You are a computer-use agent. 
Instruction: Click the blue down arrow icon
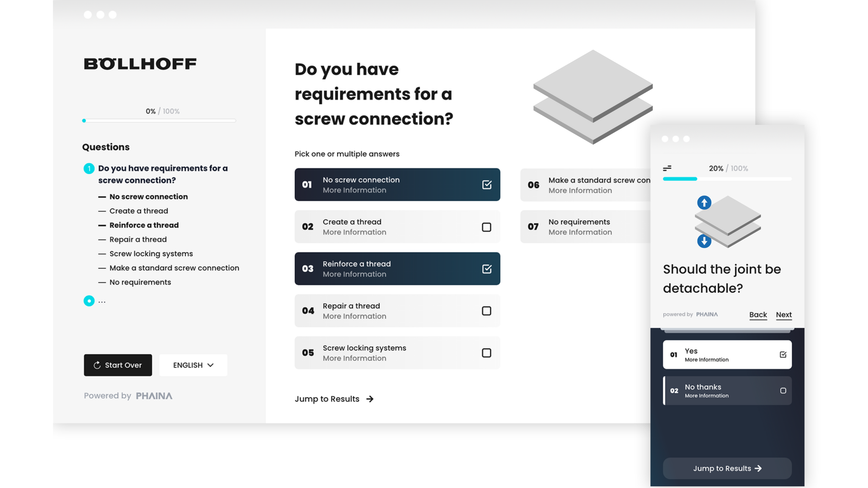(704, 241)
